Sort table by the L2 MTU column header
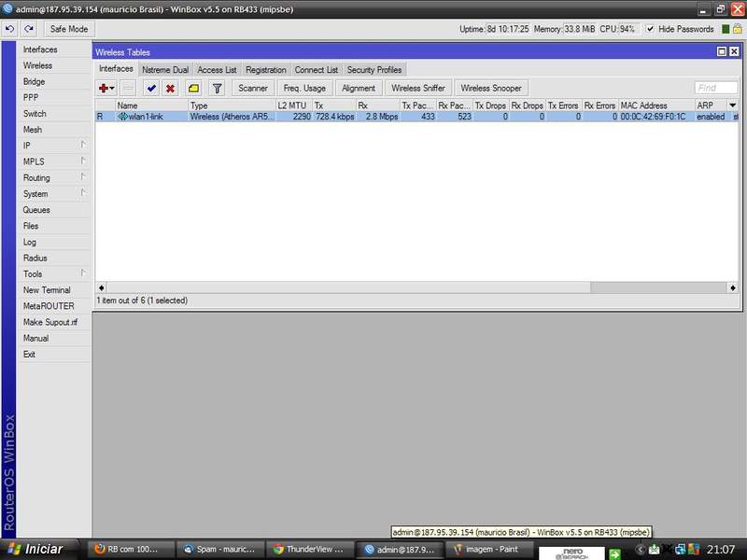This screenshot has height=560, width=747. click(294, 105)
